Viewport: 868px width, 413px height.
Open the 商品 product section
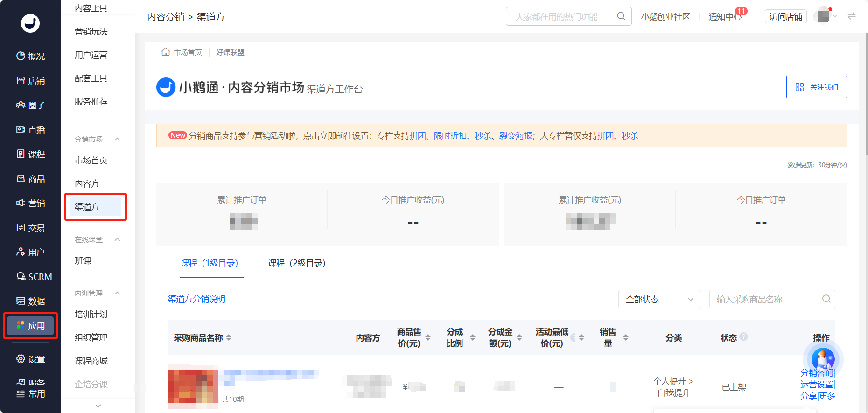pyautogui.click(x=30, y=179)
